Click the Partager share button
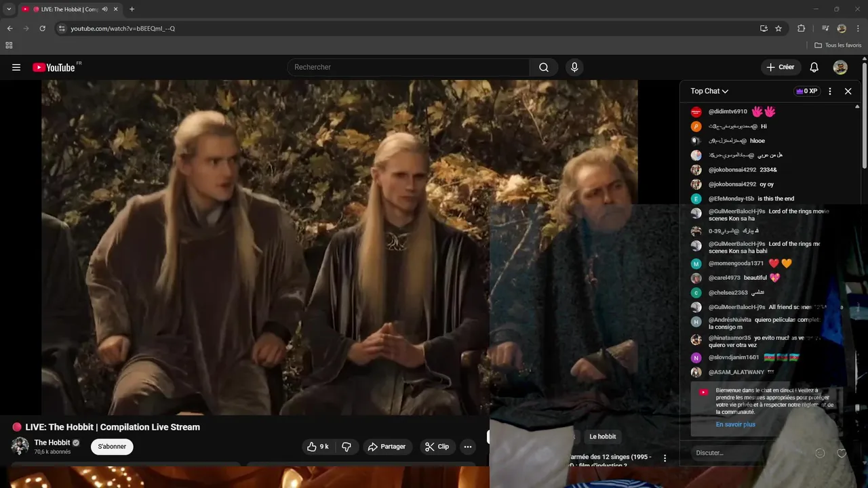Viewport: 868px width, 488px height. tap(387, 447)
